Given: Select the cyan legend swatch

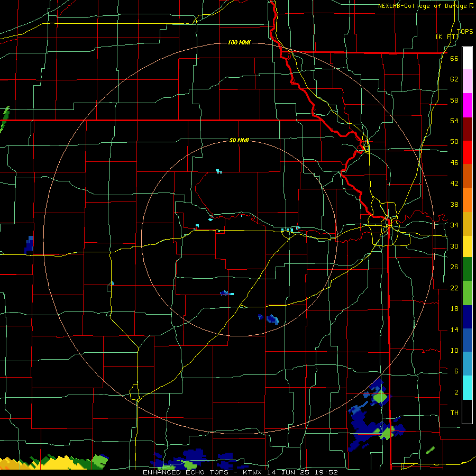Looking at the screenshot, I should pyautogui.click(x=467, y=388).
